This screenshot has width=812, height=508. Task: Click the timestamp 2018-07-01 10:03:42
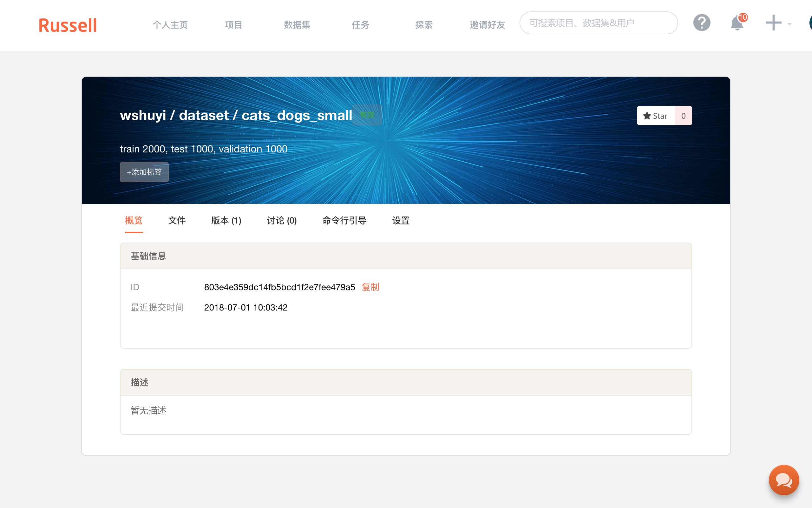coord(246,307)
